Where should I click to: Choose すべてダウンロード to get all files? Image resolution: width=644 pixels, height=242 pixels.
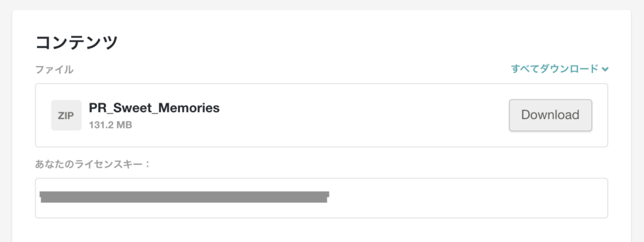555,69
